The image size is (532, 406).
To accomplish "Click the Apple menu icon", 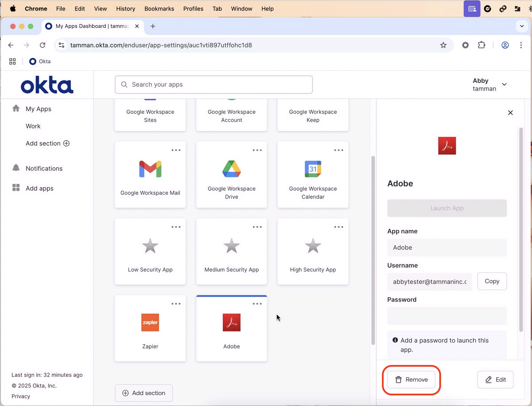I will pyautogui.click(x=13, y=8).
